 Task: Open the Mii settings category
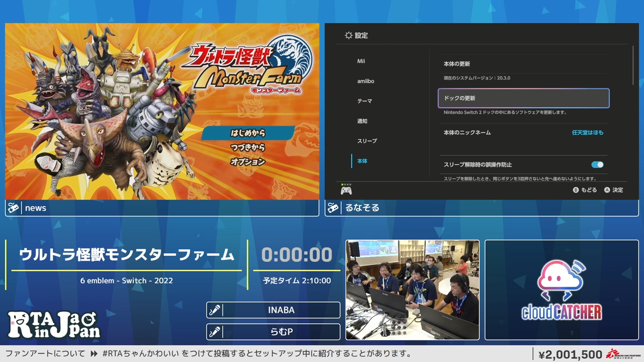tap(361, 61)
